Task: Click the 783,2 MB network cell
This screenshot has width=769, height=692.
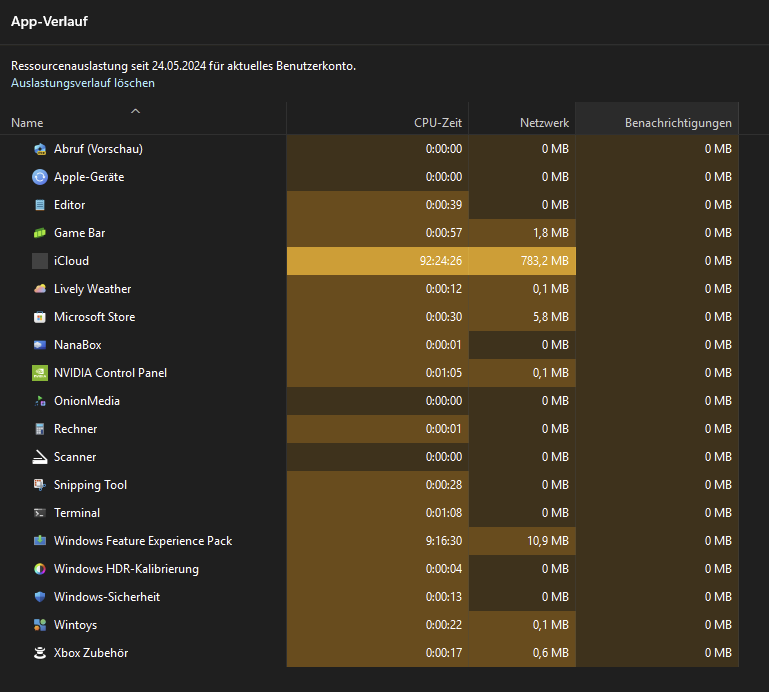Action: pyautogui.click(x=522, y=261)
